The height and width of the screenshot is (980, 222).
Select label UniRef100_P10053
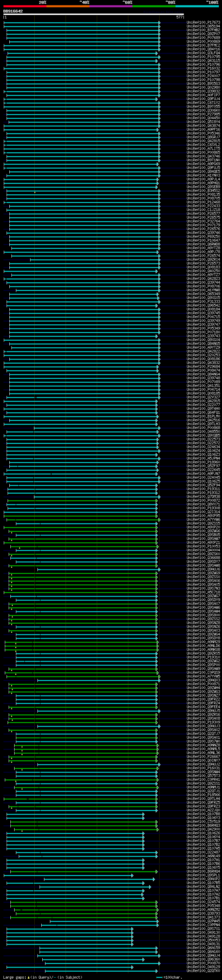[x=203, y=546]
